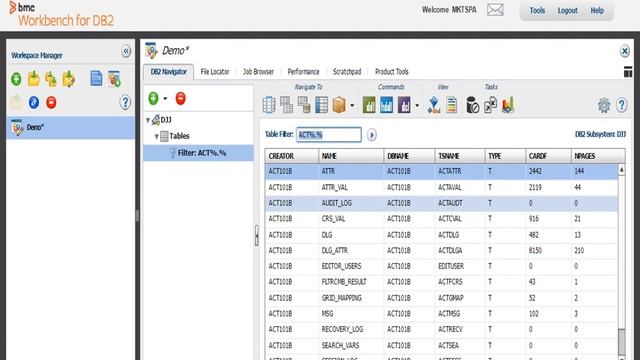This screenshot has height=360, width=640.
Task: Click the green add button in DB2 Navigator tree
Action: tap(153, 98)
